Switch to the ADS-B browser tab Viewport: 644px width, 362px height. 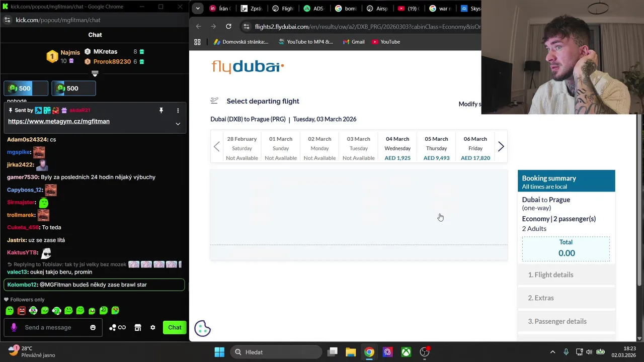(314, 9)
